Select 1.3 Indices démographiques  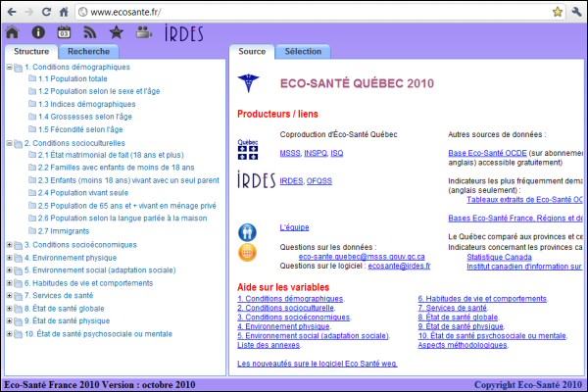[x=87, y=104]
